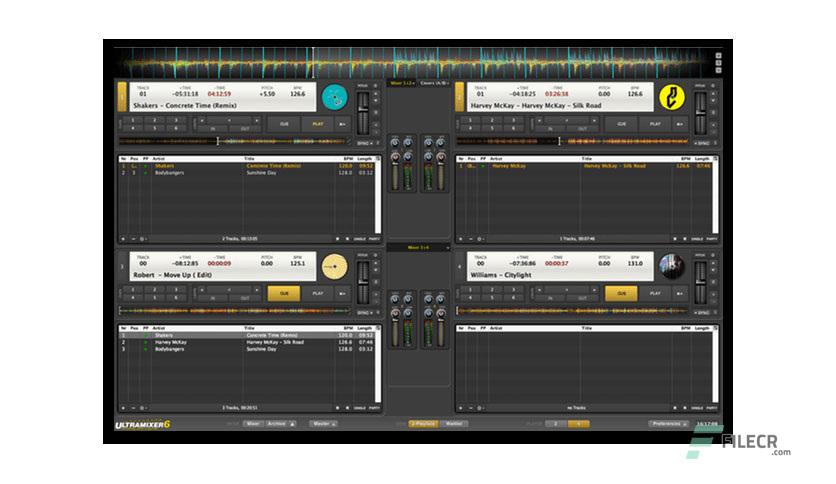Switch to the 2-Playlists view tab
This screenshot has width=836, height=484.
[424, 424]
